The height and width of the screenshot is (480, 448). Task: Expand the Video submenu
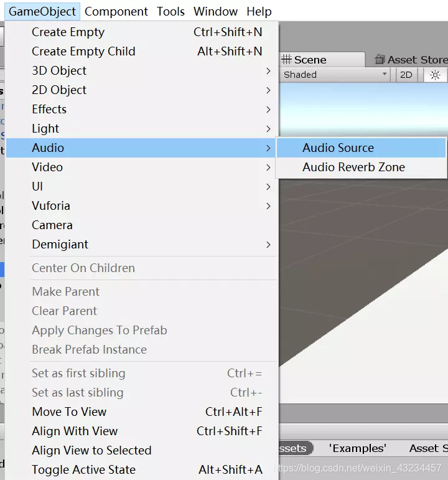[142, 167]
